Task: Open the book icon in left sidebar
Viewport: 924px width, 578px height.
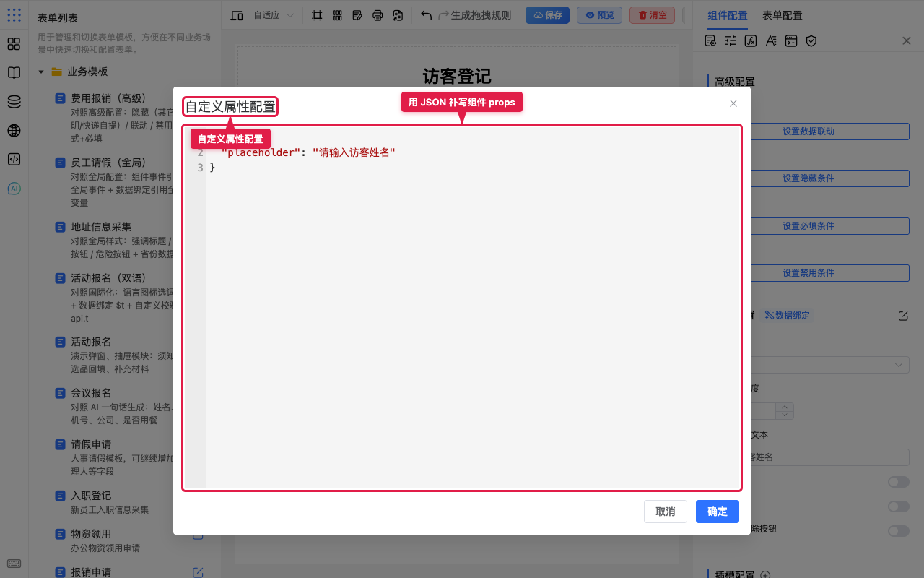Action: click(x=14, y=73)
